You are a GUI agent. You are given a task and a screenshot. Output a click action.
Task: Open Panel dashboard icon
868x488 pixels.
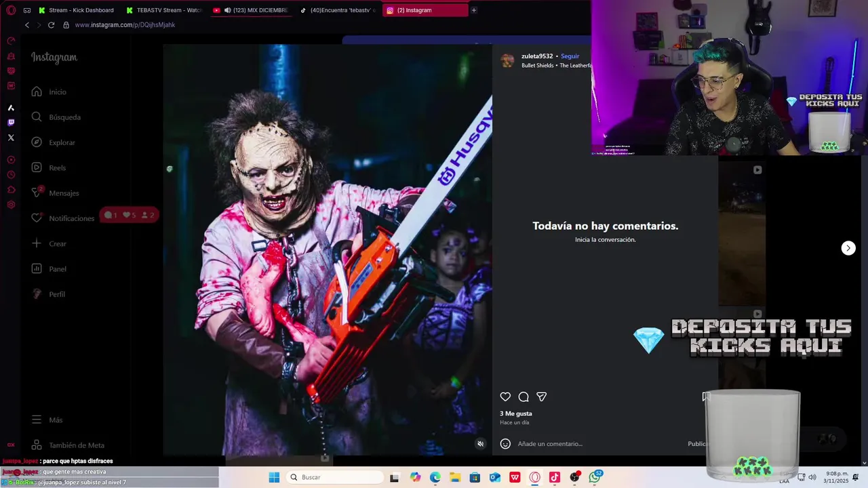pos(37,268)
